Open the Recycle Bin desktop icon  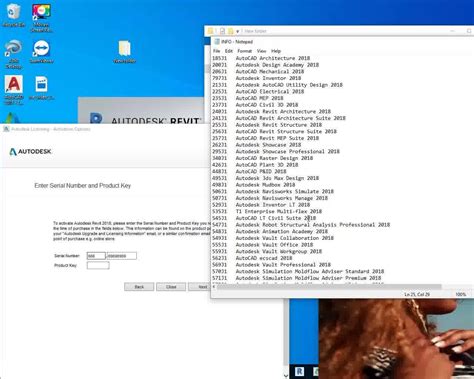pyautogui.click(x=13, y=15)
